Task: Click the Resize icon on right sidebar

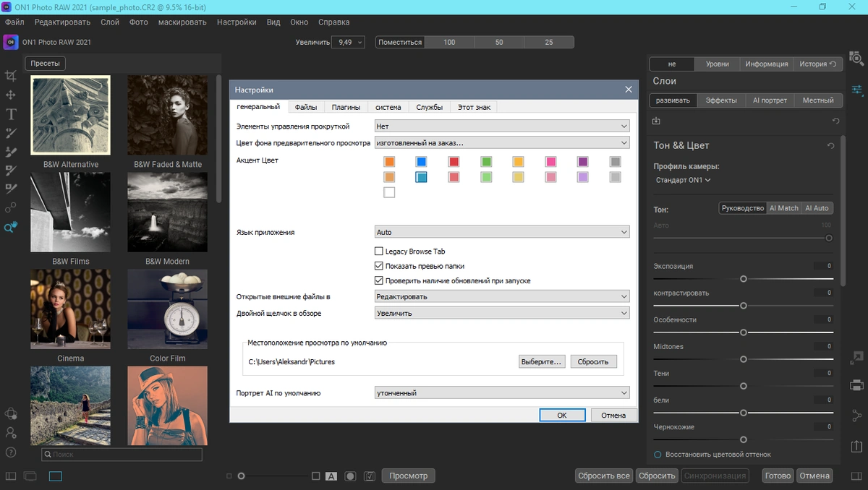Action: (x=857, y=357)
